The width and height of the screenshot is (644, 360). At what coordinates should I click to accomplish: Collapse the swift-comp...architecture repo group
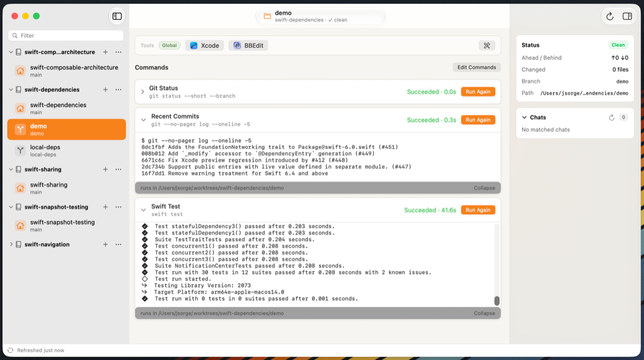[x=11, y=52]
